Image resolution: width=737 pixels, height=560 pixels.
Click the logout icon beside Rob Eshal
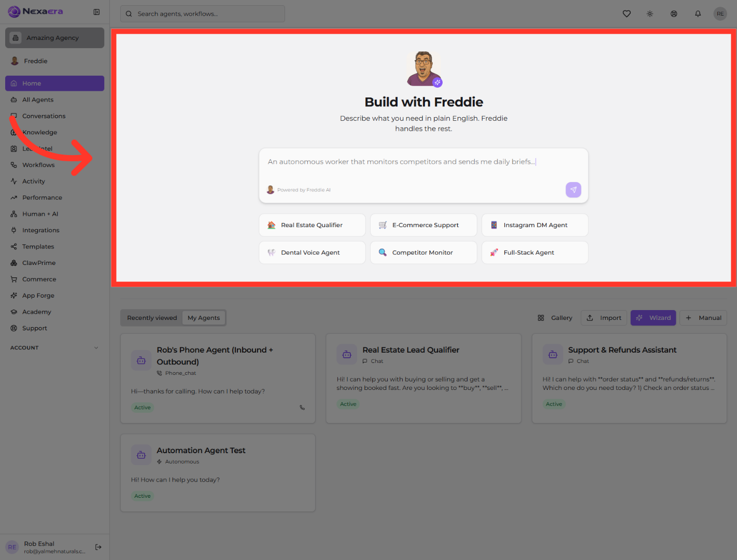pos(98,547)
